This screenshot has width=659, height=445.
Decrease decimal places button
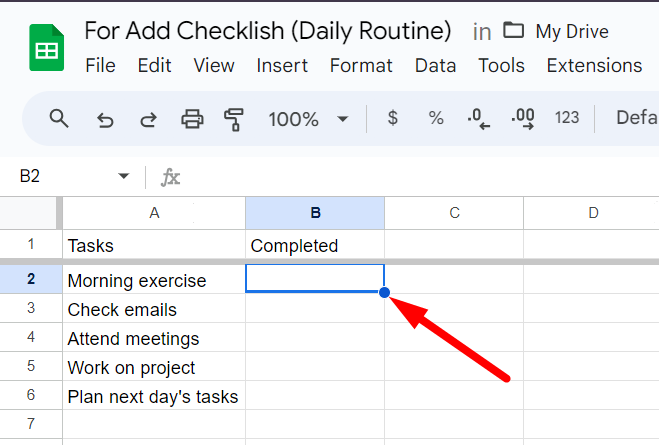tap(479, 119)
